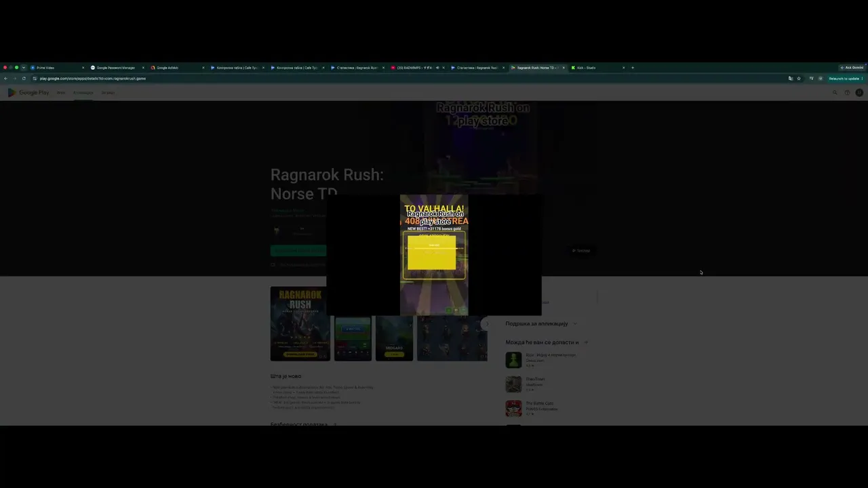Open the Google Play home logo
Viewport: 868px width, 488px height.
pos(28,92)
